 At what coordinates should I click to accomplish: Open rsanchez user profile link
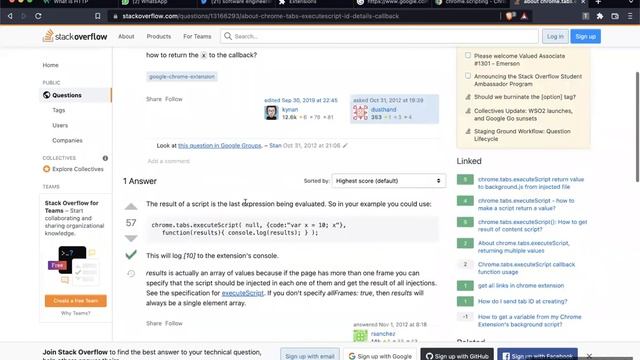click(383, 333)
